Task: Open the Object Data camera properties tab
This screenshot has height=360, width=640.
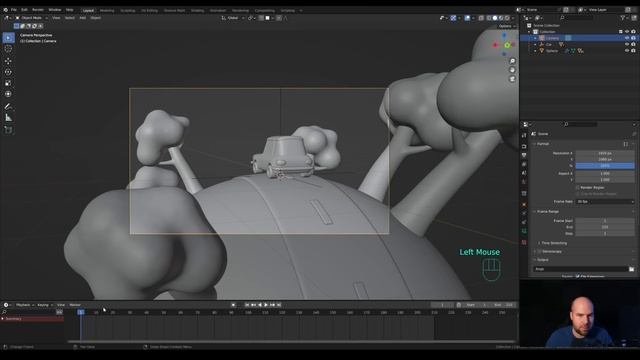Action: (524, 231)
